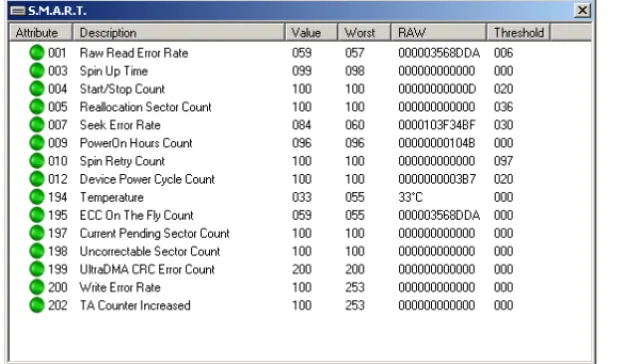Viewport: 640px width, 364px height.
Task: Sort by the Description column header
Action: [x=179, y=33]
